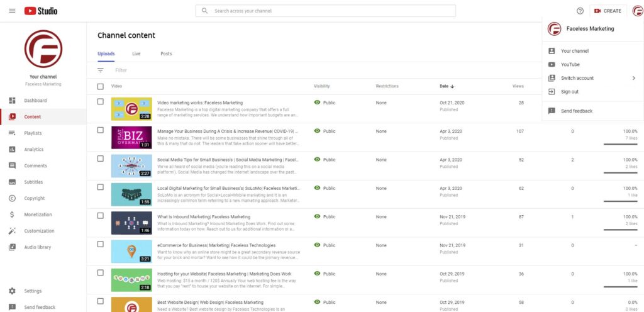Check the What is Inbound Marketing checkbox

pos(101,216)
